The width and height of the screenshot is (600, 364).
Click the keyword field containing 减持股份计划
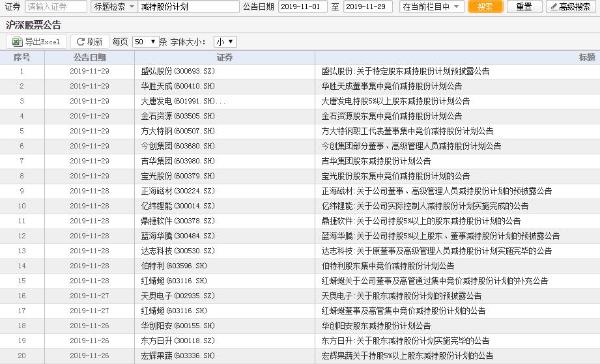click(189, 7)
